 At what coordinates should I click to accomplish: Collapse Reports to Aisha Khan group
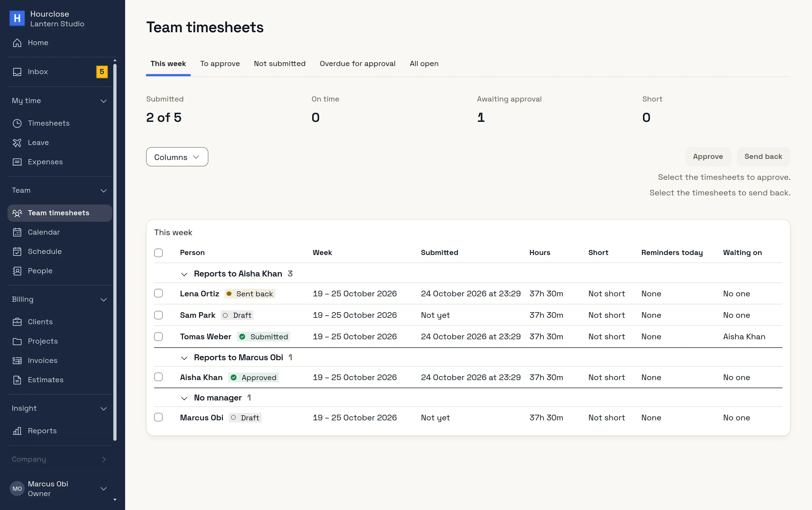click(x=184, y=274)
